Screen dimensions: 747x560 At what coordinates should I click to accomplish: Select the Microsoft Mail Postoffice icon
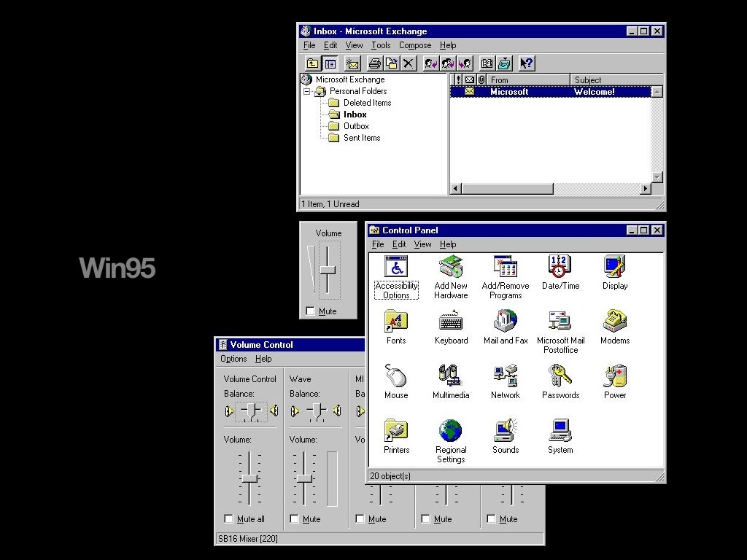[560, 332]
